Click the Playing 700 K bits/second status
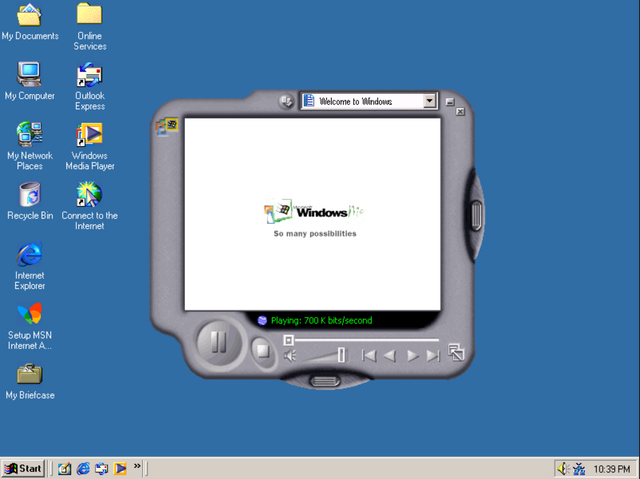This screenshot has height=479, width=640. (x=321, y=320)
